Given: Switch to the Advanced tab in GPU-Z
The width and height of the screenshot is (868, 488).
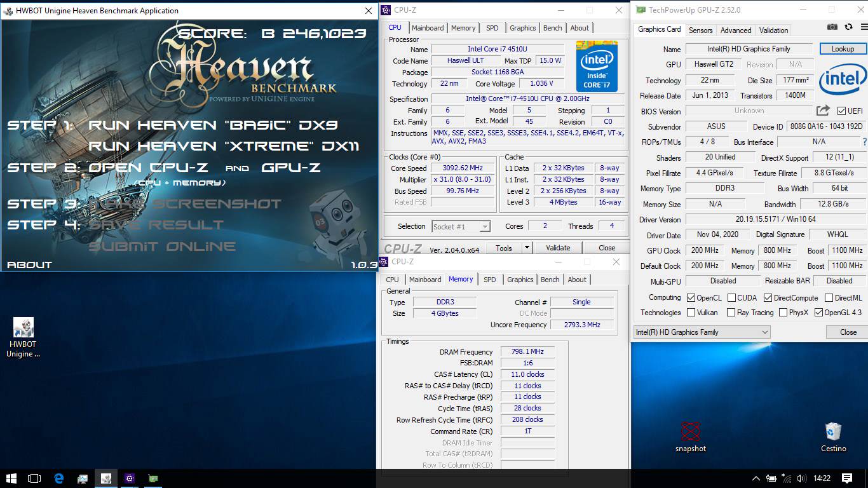Looking at the screenshot, I should pyautogui.click(x=736, y=30).
